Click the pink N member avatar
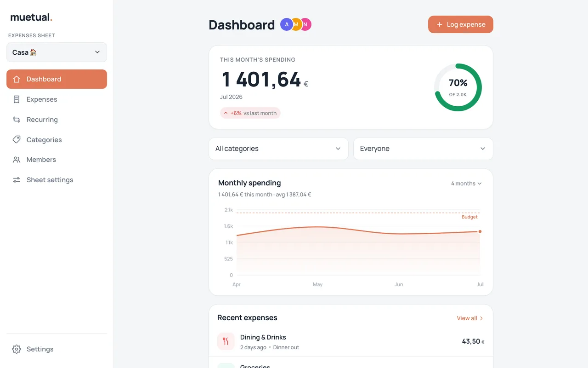588x368 pixels. tap(306, 24)
